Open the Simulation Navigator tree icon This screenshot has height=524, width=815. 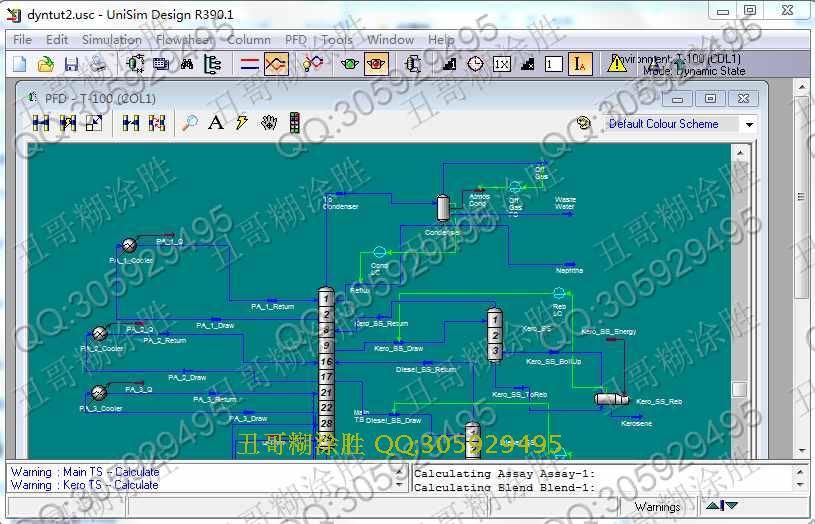coord(213,64)
